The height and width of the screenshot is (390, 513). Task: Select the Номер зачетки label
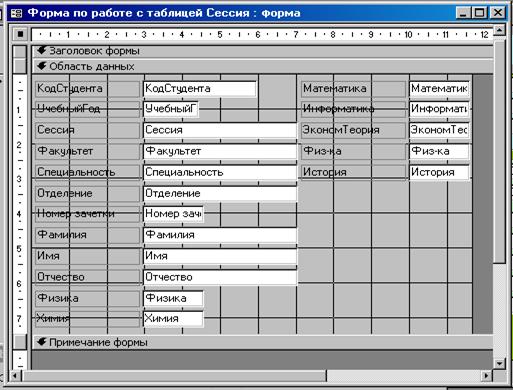click(x=88, y=214)
